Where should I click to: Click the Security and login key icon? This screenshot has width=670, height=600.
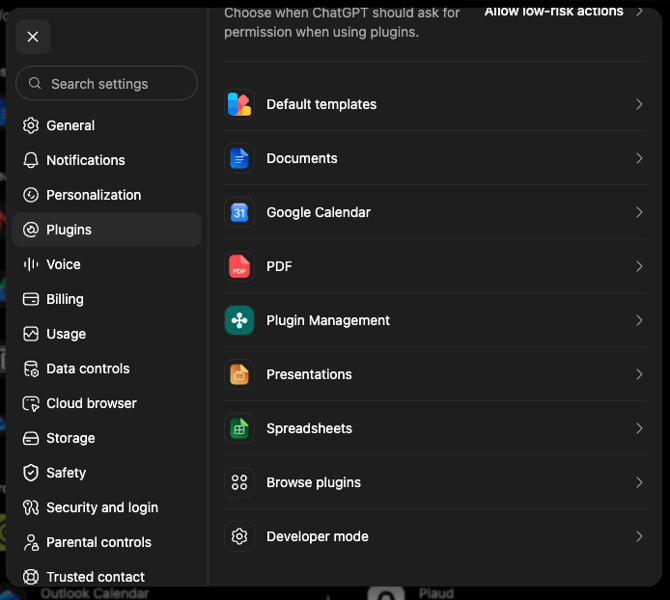pos(31,508)
